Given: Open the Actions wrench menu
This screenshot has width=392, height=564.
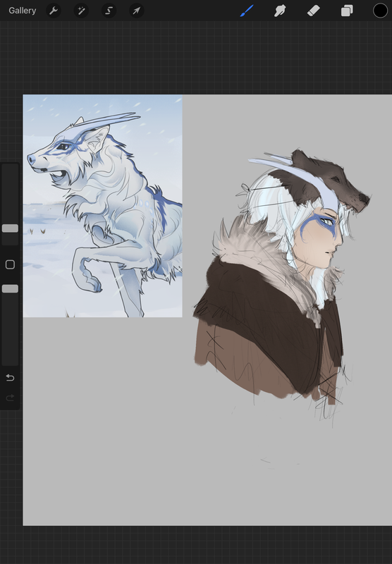Looking at the screenshot, I should pos(54,11).
